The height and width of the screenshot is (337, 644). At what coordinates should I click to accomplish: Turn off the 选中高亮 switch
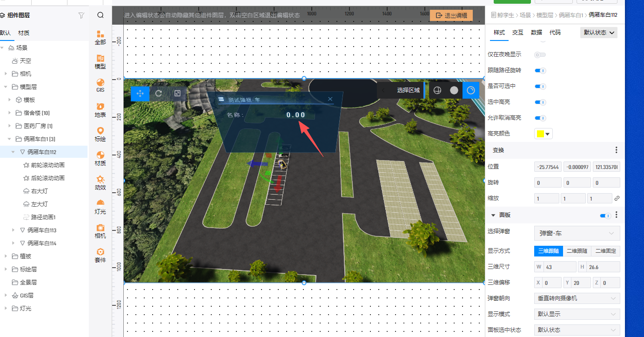[540, 102]
